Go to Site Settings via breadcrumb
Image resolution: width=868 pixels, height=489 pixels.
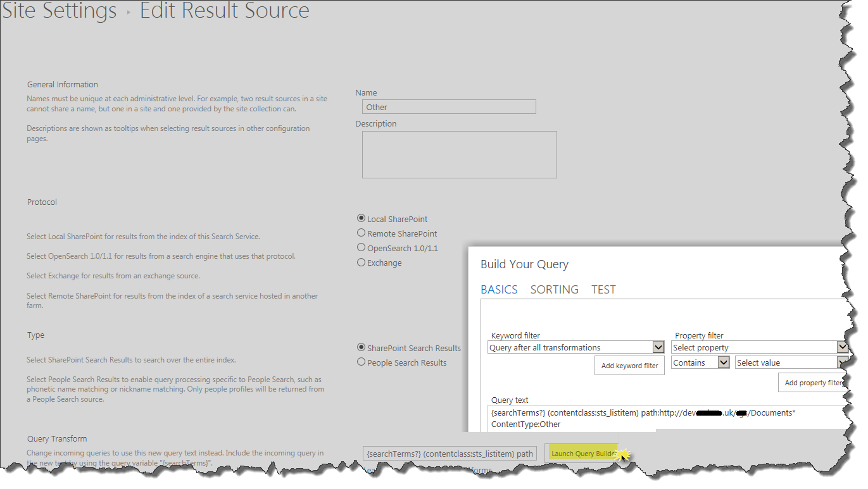60,11
